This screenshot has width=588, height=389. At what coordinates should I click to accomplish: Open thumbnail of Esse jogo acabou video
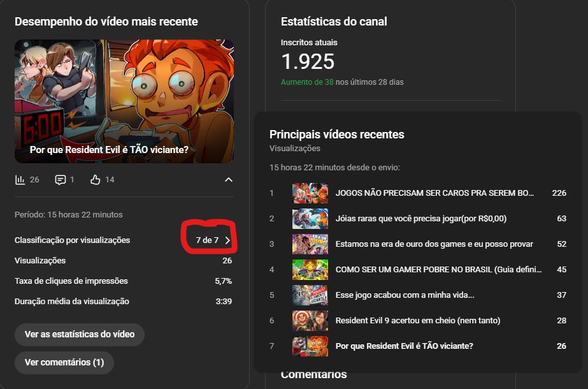tap(310, 295)
